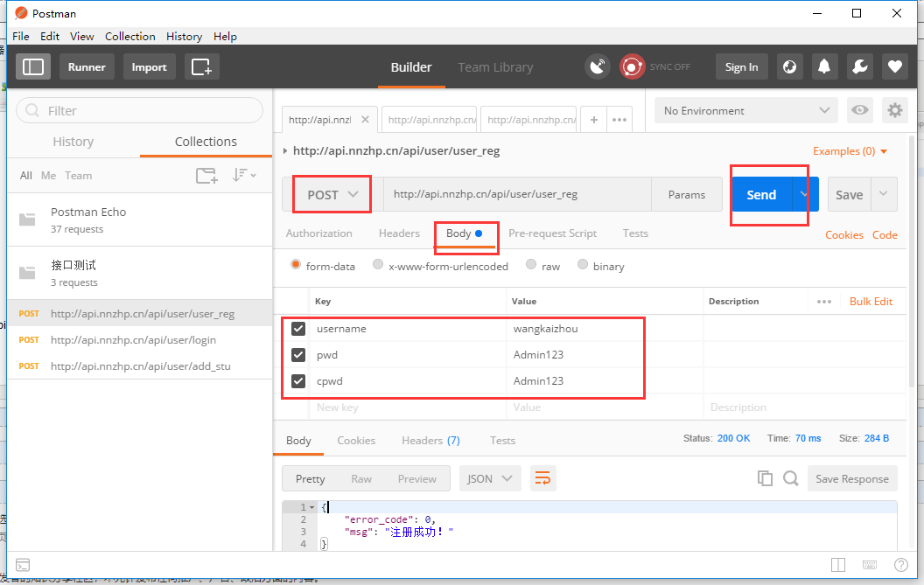Open the Postman Echo collection folder
Screen dimensions: 924x585
tap(140, 219)
